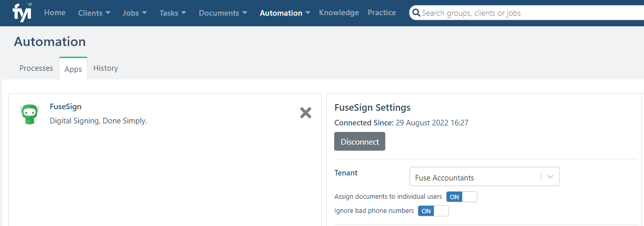Click the FYI logo icon
The image size is (644, 226).
[x=22, y=12]
